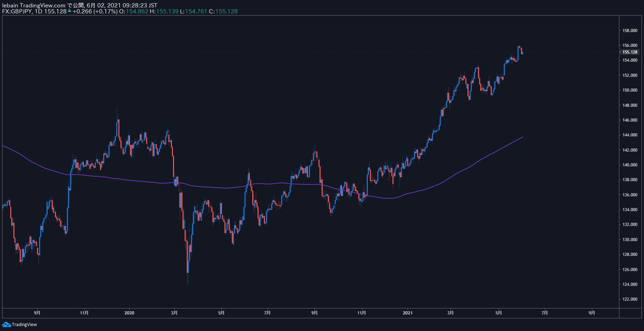The width and height of the screenshot is (644, 331).
Task: Click the 140.000 price axis label
Action: pos(630,165)
